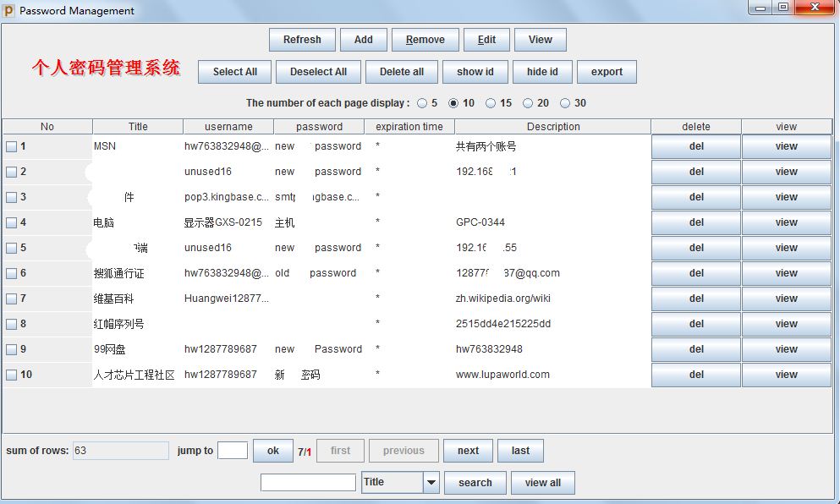Go to the last page

[x=520, y=451]
